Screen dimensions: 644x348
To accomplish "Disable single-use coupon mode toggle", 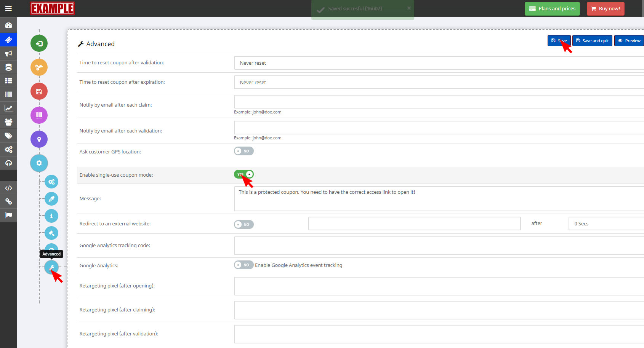I will (244, 174).
